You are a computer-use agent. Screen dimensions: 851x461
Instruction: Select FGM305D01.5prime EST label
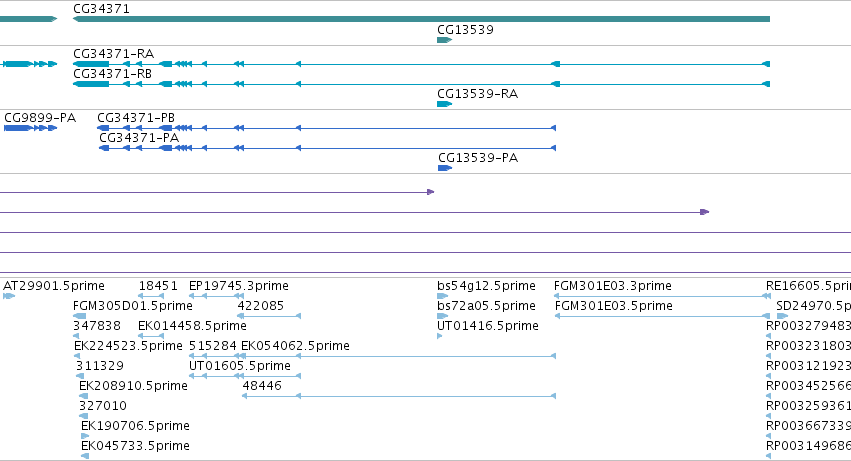pos(133,306)
